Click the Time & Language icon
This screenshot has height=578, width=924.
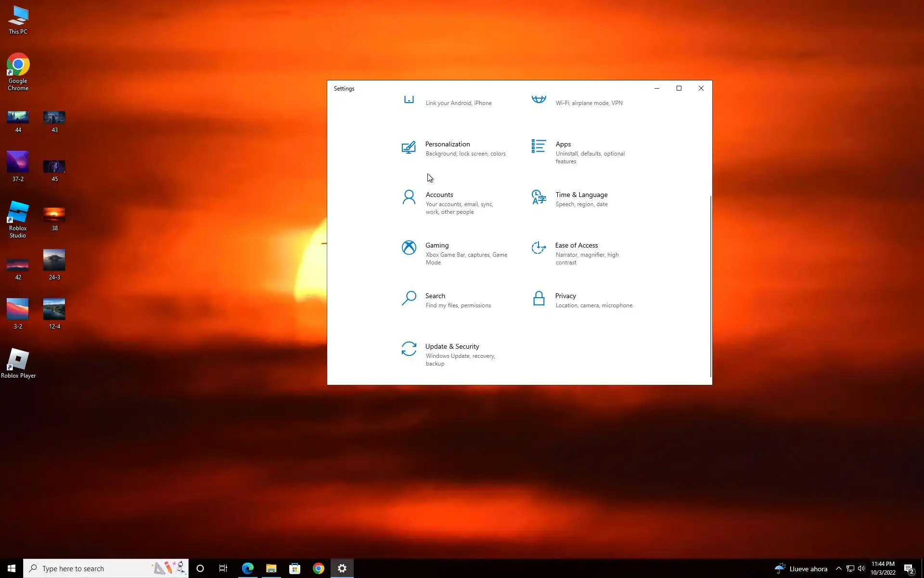tap(539, 197)
